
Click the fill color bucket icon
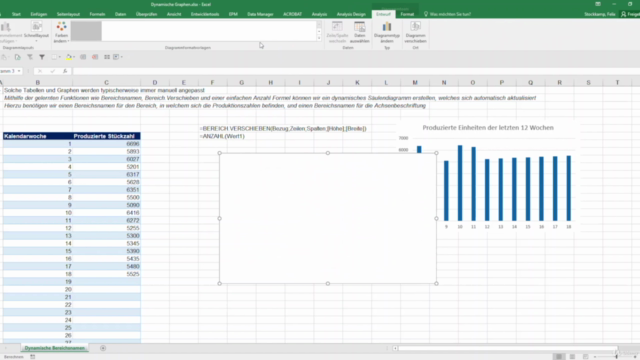(x=69, y=57)
